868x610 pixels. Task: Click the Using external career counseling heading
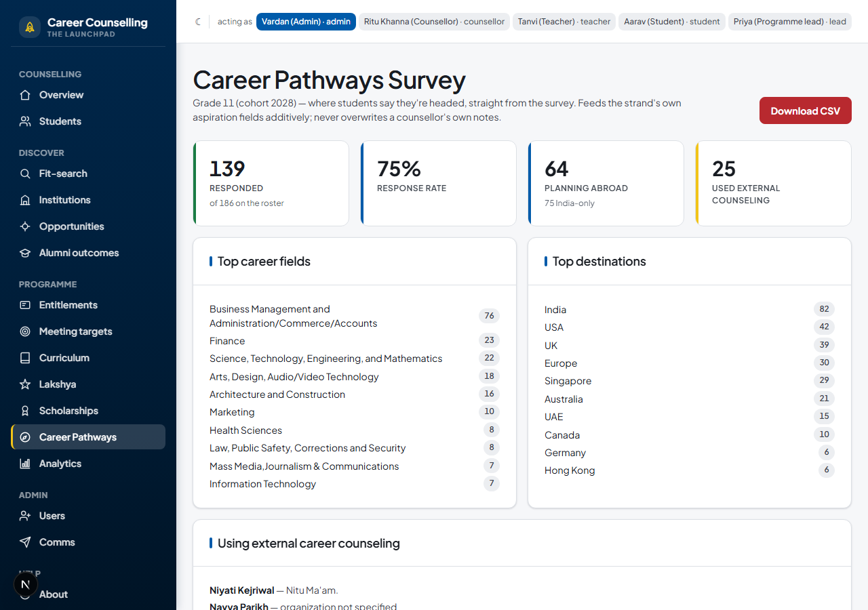(309, 544)
